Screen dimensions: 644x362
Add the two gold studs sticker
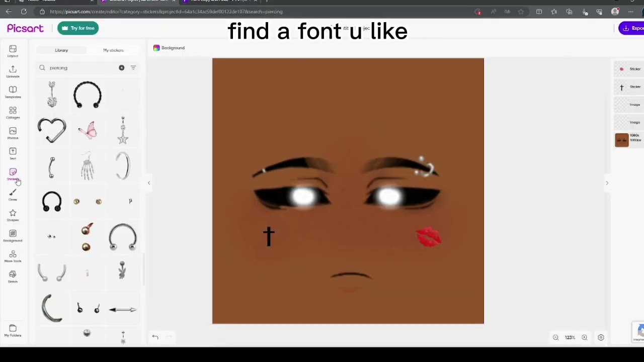point(88,202)
